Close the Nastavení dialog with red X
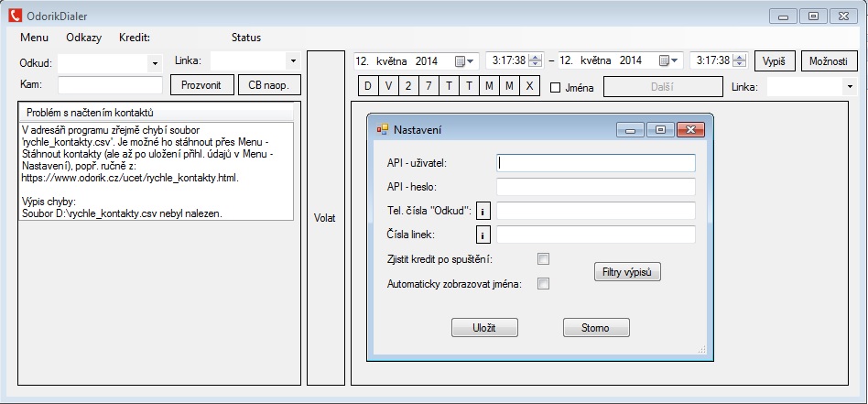The width and height of the screenshot is (868, 404). [x=690, y=130]
